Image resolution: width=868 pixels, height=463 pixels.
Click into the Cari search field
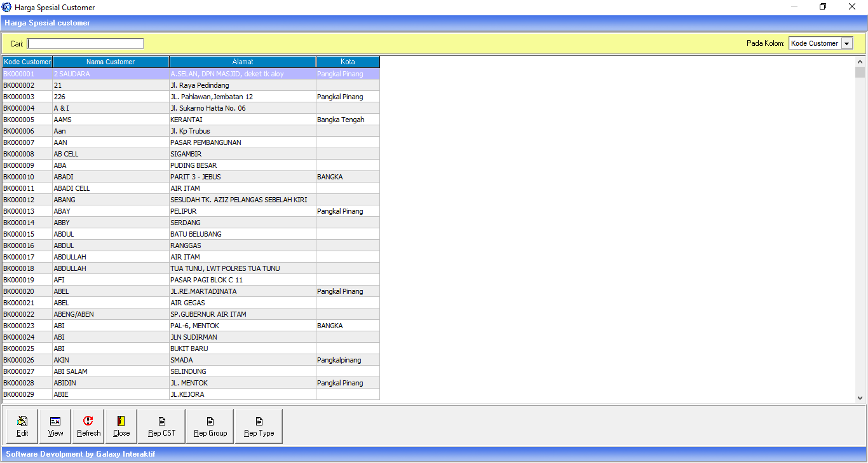[x=85, y=43]
